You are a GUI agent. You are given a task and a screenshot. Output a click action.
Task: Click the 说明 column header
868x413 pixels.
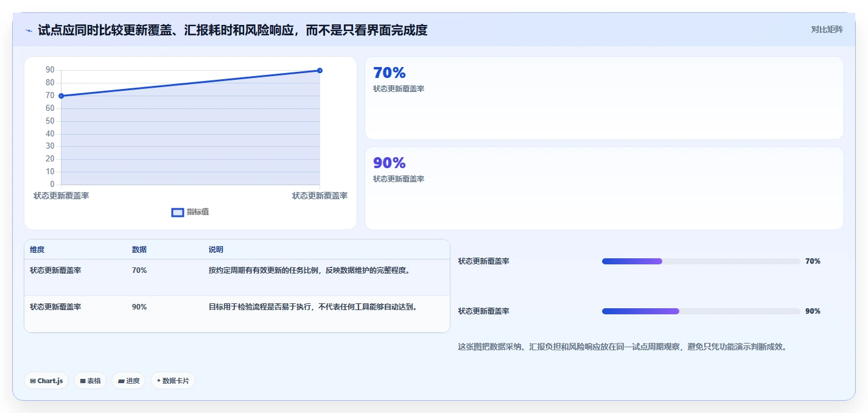click(x=216, y=250)
